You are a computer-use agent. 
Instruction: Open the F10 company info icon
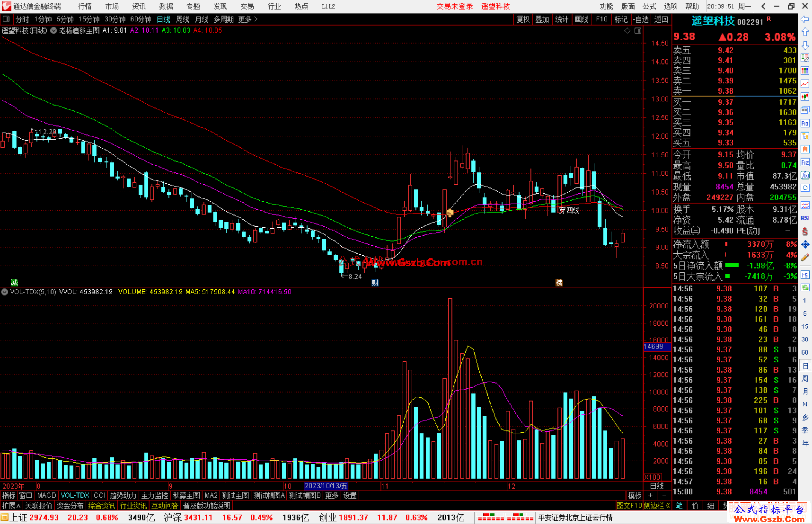[805, 123]
